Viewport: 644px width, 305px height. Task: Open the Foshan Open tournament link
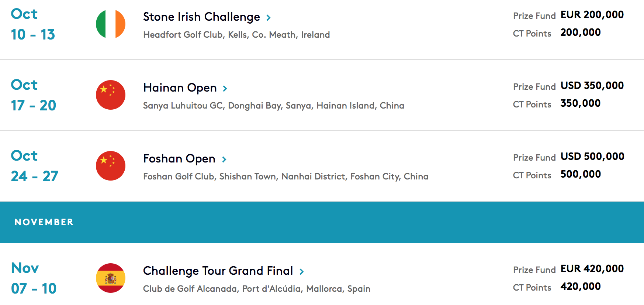179,159
